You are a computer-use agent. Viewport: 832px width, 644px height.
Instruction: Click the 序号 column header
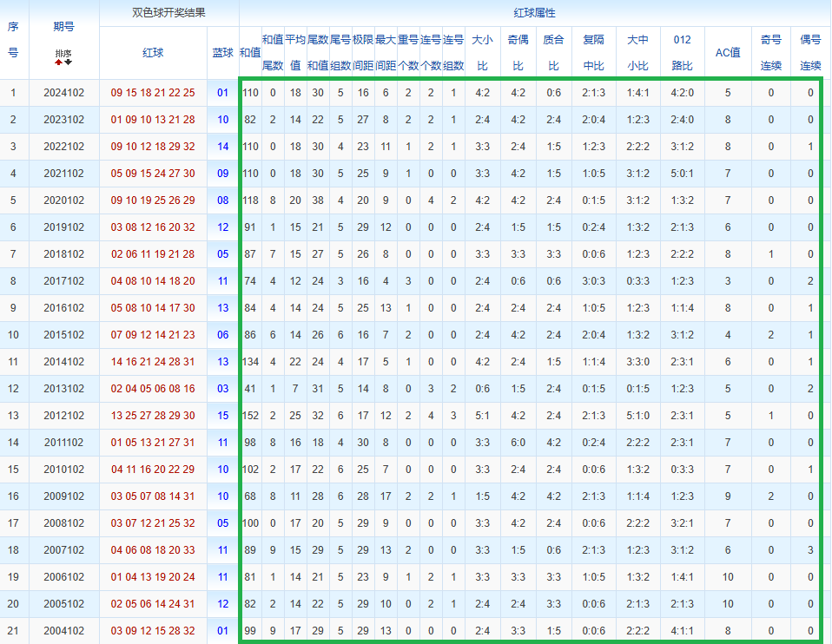pyautogui.click(x=13, y=40)
